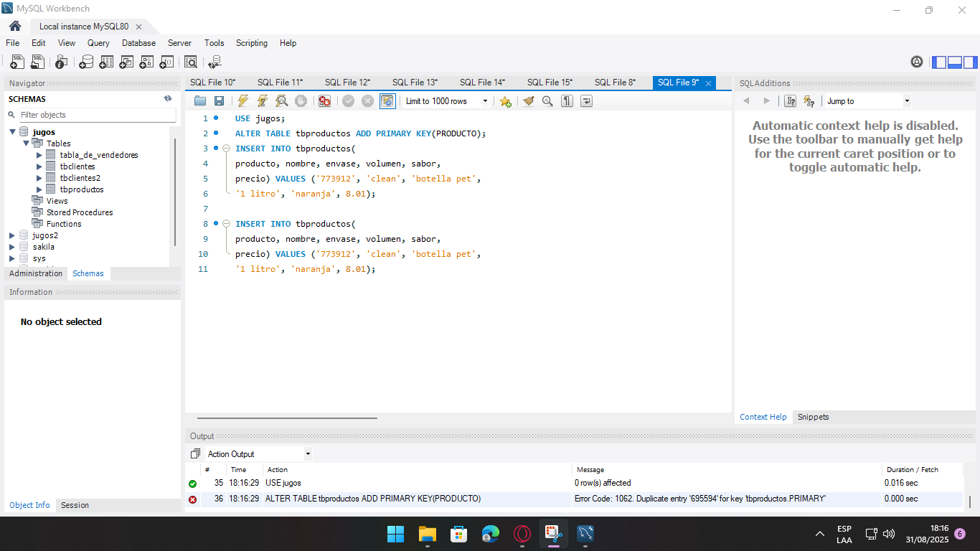Execute statement under cursor icon
Image resolution: width=980 pixels, height=551 pixels.
click(263, 101)
